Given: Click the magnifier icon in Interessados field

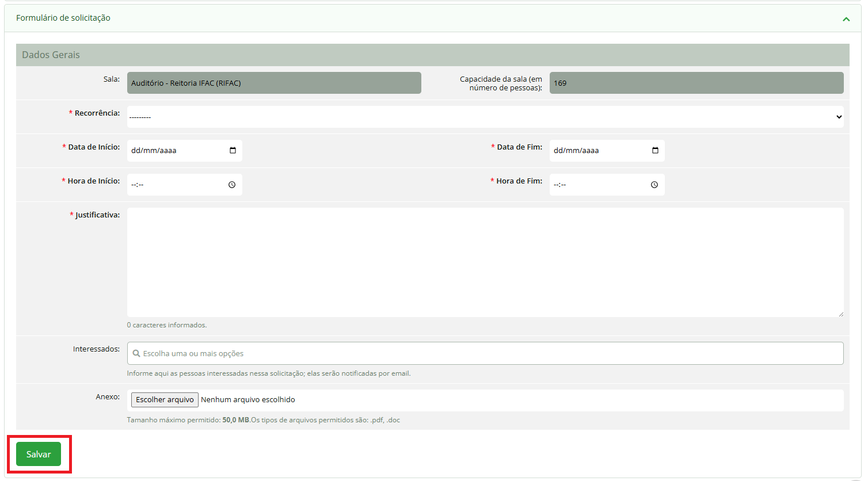Looking at the screenshot, I should [136, 353].
